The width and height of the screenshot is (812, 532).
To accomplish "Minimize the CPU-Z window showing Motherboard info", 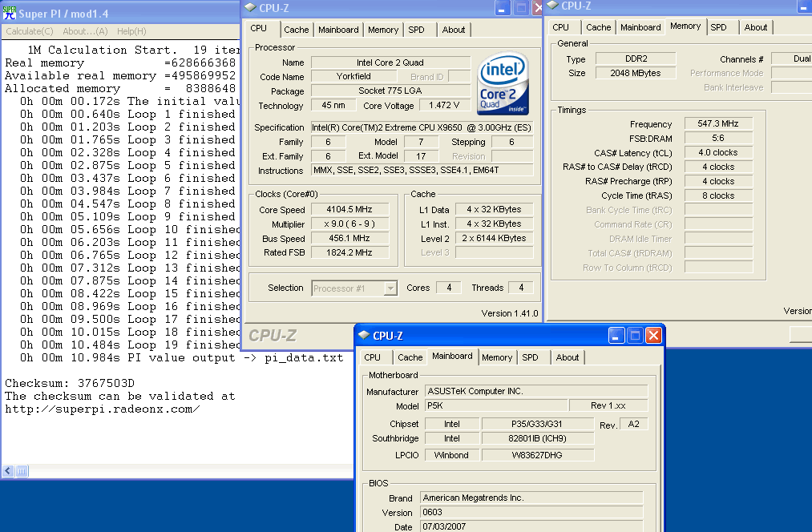I will [x=616, y=336].
